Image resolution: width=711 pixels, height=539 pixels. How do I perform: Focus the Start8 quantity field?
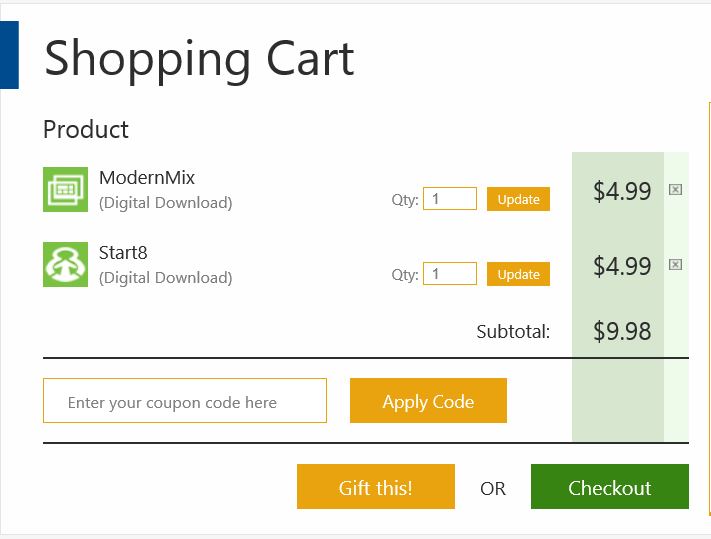pyautogui.click(x=450, y=273)
